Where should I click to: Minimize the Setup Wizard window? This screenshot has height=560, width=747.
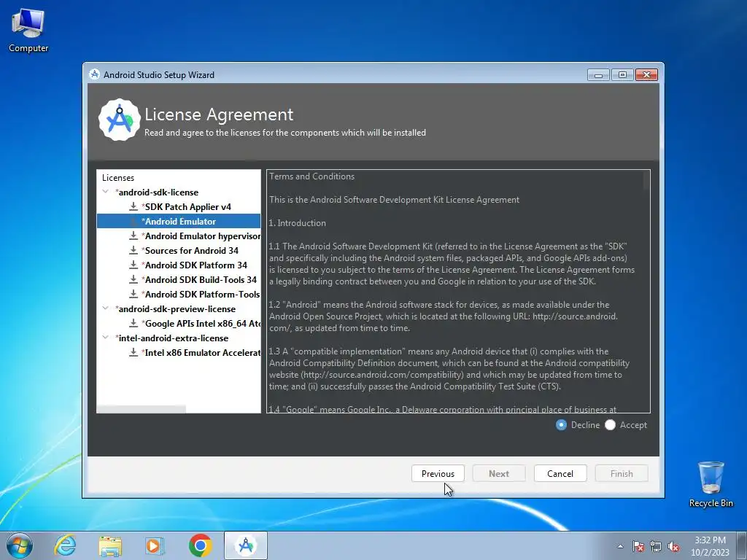[598, 75]
